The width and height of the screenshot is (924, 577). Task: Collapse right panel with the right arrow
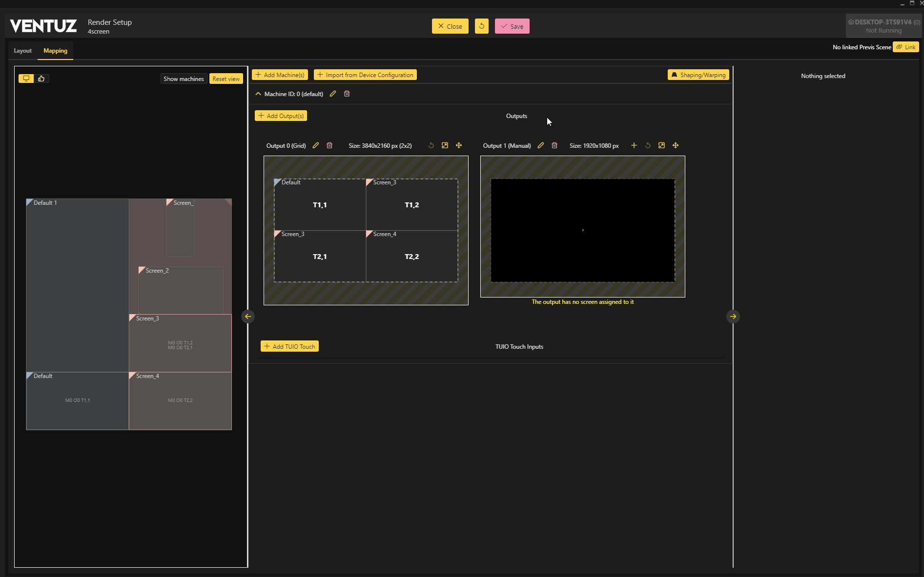click(733, 317)
